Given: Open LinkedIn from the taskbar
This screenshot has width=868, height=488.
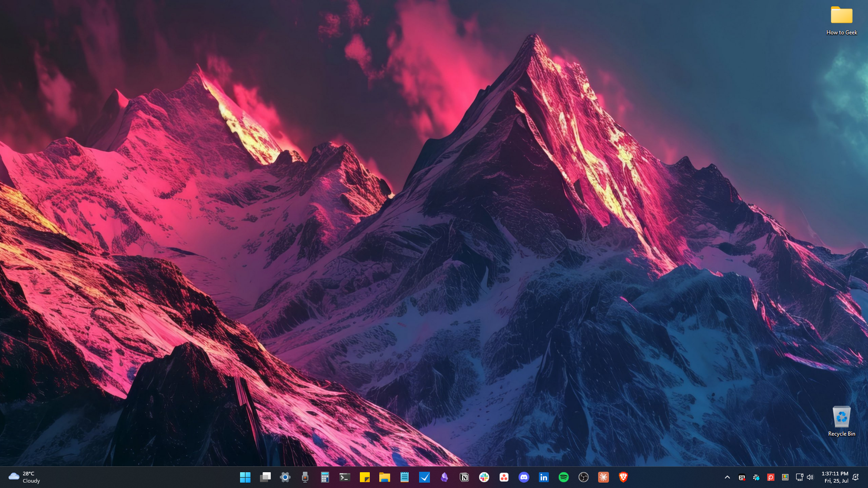Looking at the screenshot, I should tap(543, 477).
